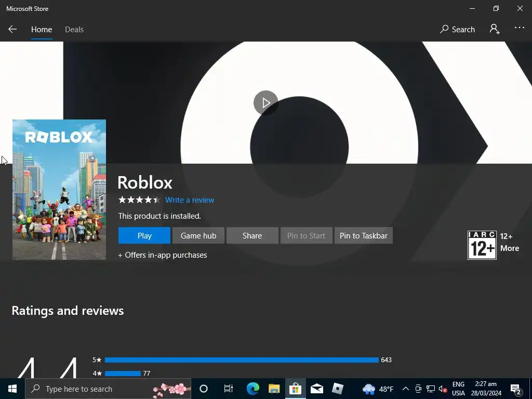Click the Offers in-app purchases text

tap(163, 255)
